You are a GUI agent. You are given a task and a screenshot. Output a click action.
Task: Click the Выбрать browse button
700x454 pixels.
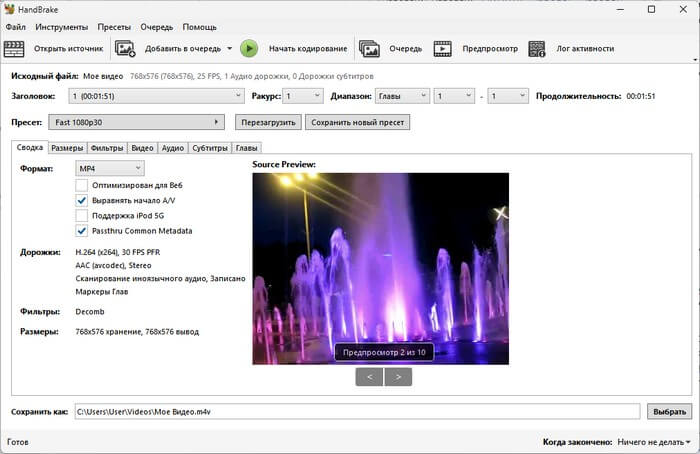click(670, 412)
